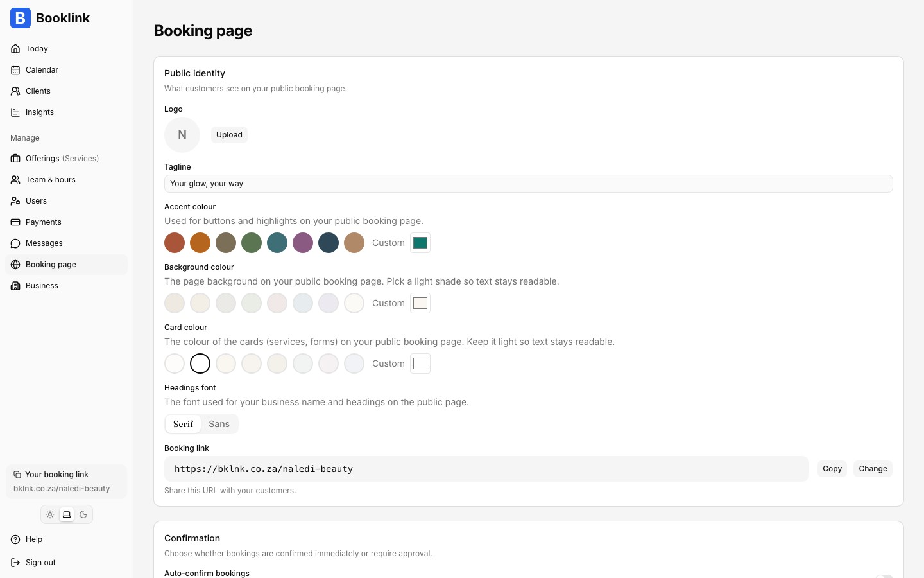This screenshot has height=578, width=924.
Task: Open Offerings (Services) menu item
Action: [67, 159]
